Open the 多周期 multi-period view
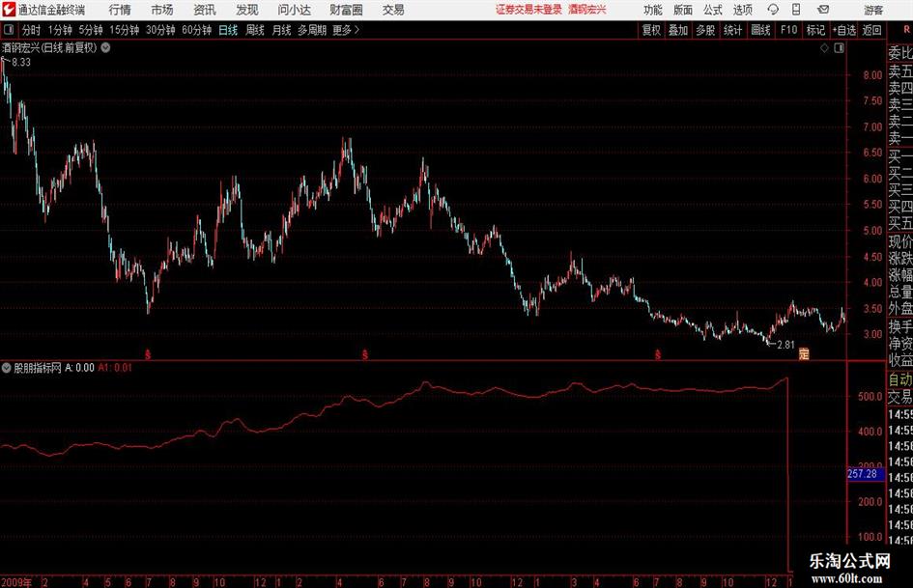913x588 pixels. (312, 30)
